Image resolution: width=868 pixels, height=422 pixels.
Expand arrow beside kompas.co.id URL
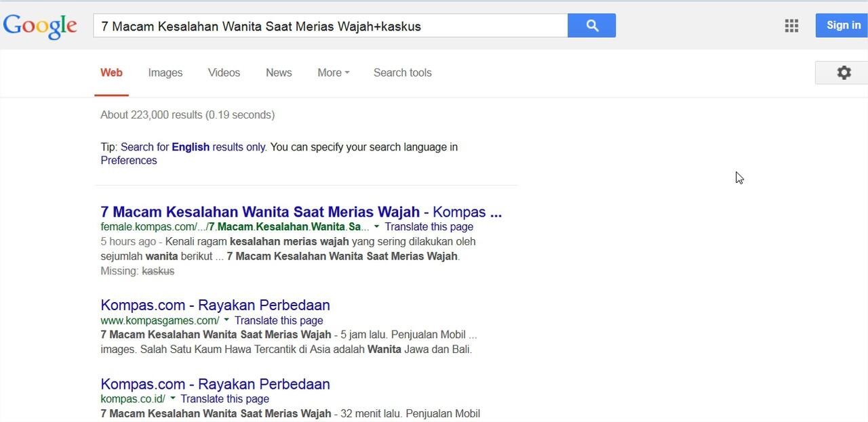[x=172, y=399]
